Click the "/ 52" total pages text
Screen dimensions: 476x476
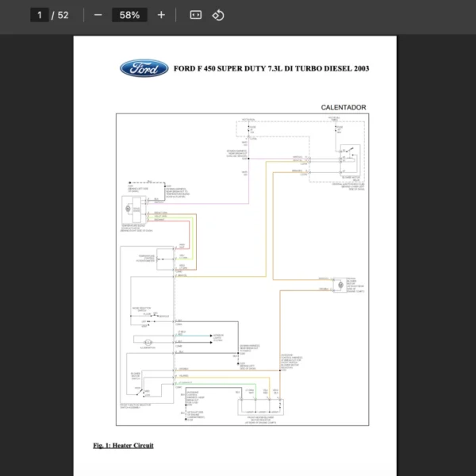[59, 15]
